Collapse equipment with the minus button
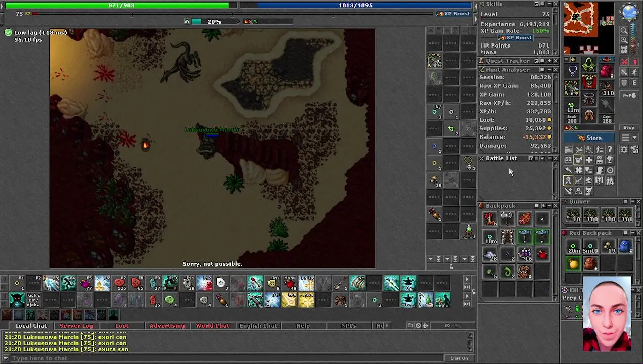The image size is (643, 364). (566, 59)
